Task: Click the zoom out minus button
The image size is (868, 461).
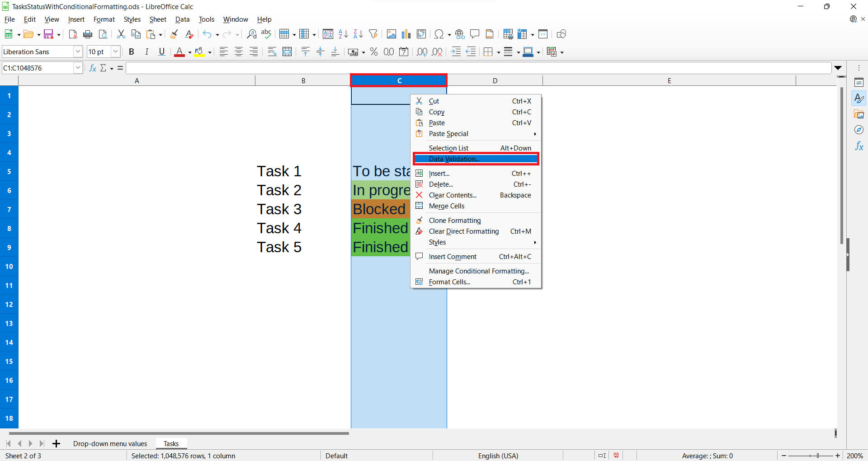Action: click(784, 456)
